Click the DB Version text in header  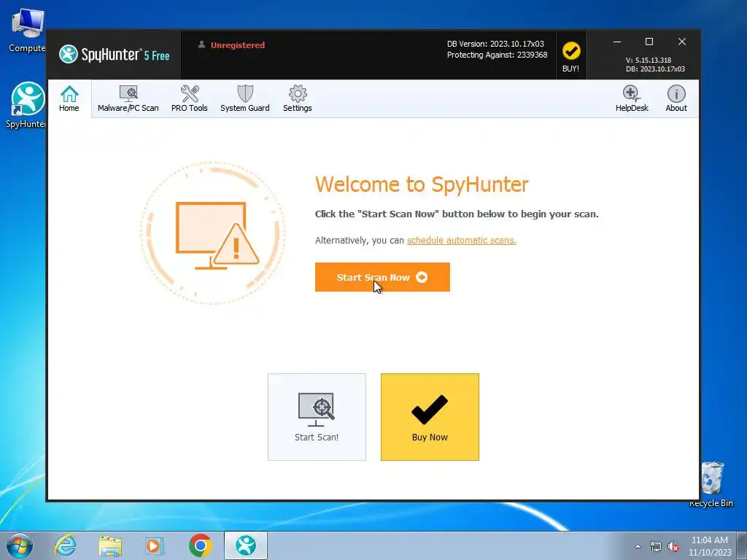(x=495, y=44)
